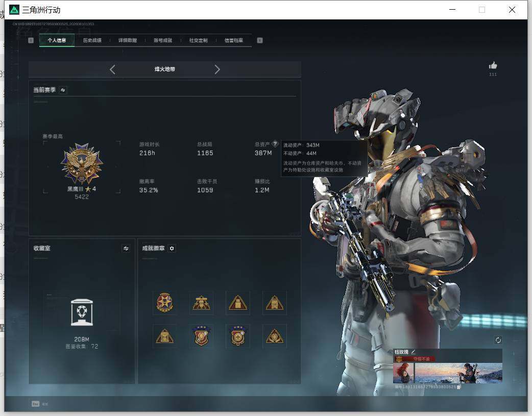Click the previous-tab key icon left of 个人信息
The image size is (532, 416).
31,40
